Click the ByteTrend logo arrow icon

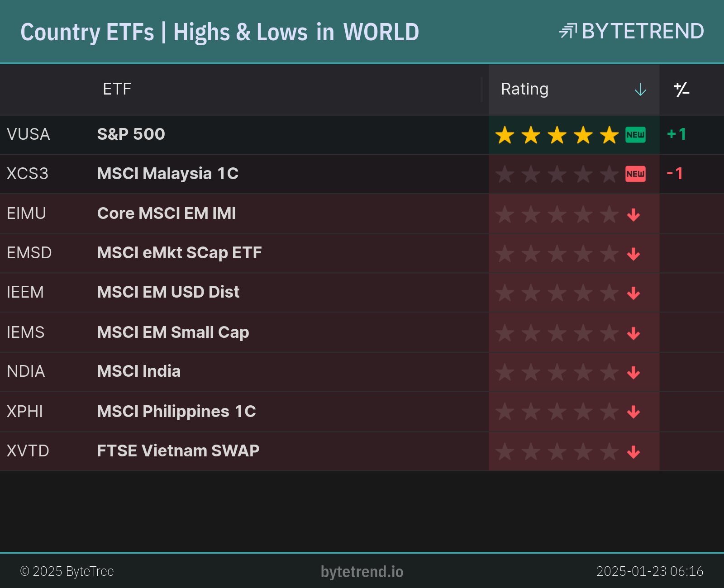tap(568, 31)
